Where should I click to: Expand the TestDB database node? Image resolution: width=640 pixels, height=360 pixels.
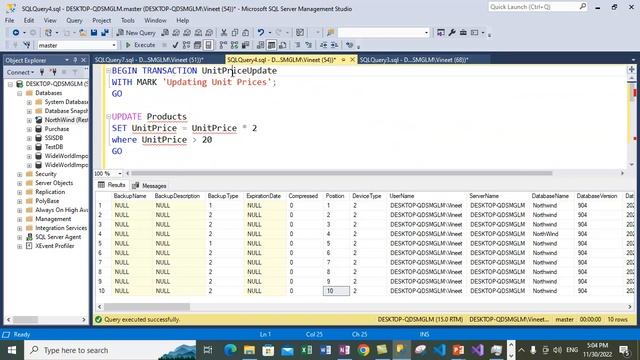(x=29, y=147)
